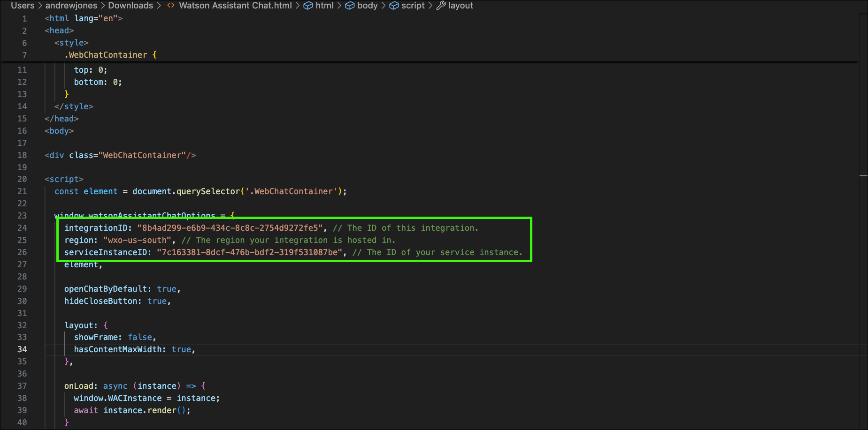This screenshot has width=868, height=430.
Task: Click the HTML file icon in breadcrumbs
Action: [x=171, y=6]
